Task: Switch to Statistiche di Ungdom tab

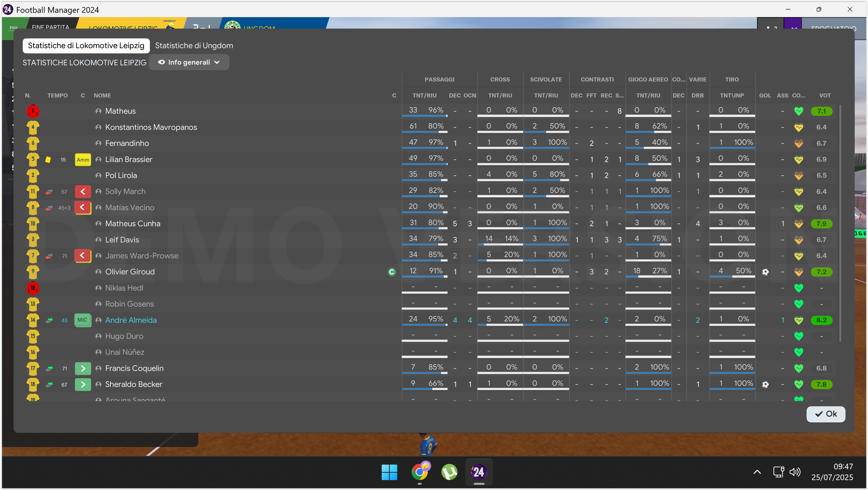Action: pyautogui.click(x=194, y=45)
